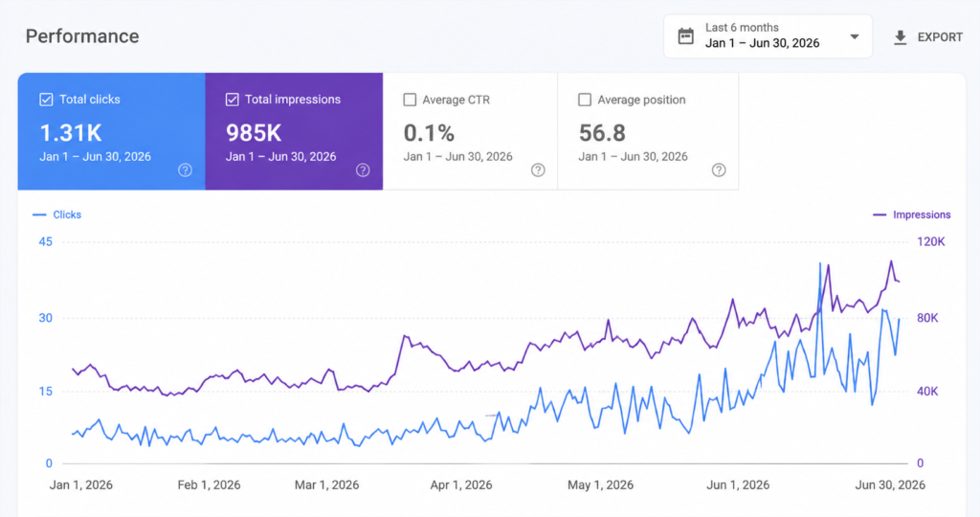Enable the Average CTR checkbox
Screen dimensions: 980x517
410,100
